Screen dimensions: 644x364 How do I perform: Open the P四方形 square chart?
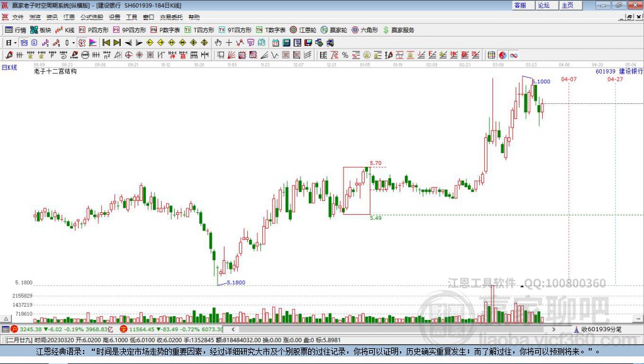coord(94,30)
